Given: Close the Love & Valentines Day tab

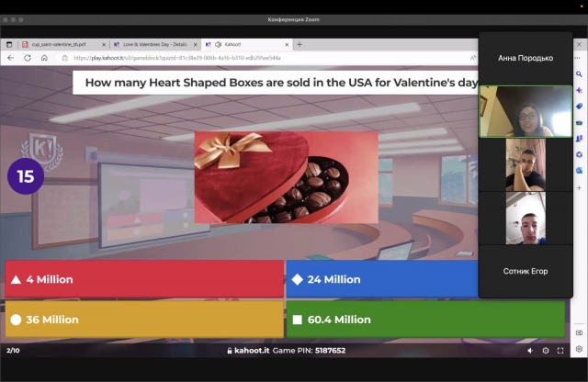Looking at the screenshot, I should 196,45.
